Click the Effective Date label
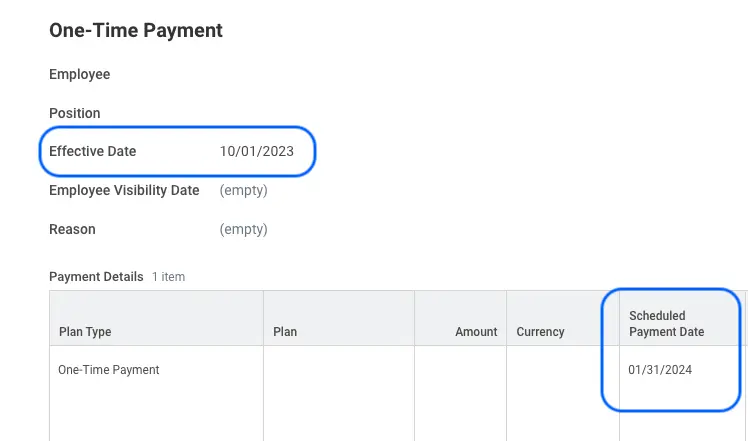This screenshot has height=441, width=748. pyautogui.click(x=93, y=151)
